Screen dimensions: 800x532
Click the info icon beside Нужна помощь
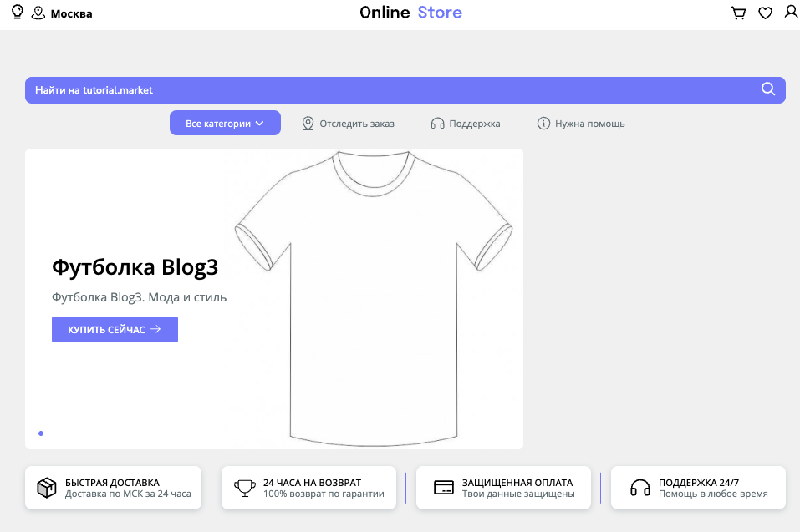pos(543,124)
